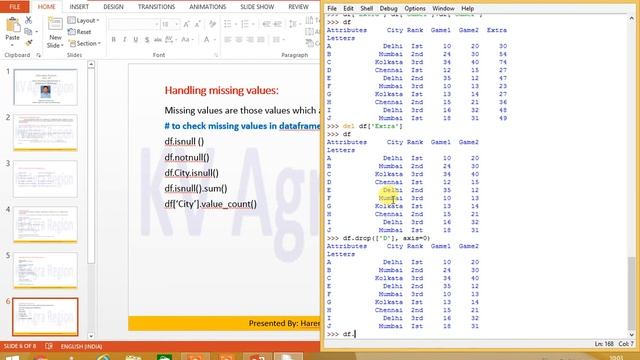Image resolution: width=640 pixels, height=360 pixels.
Task: Switch to the DESIGN ribbon tab
Action: pos(113,7)
